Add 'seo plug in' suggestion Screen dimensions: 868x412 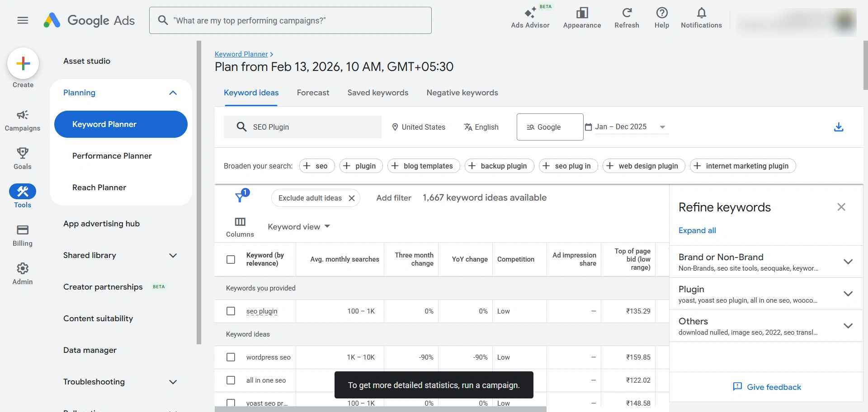568,166
